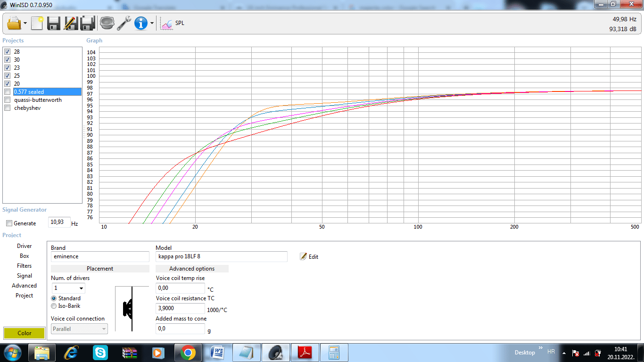
Task: Open project with the folder icon
Action: click(x=15, y=23)
